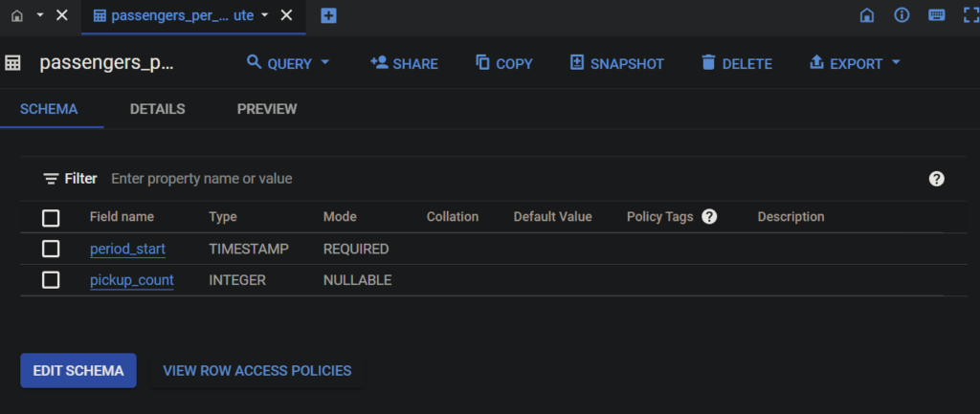The width and height of the screenshot is (980, 414).
Task: Switch to the Preview tab
Action: coord(267,109)
